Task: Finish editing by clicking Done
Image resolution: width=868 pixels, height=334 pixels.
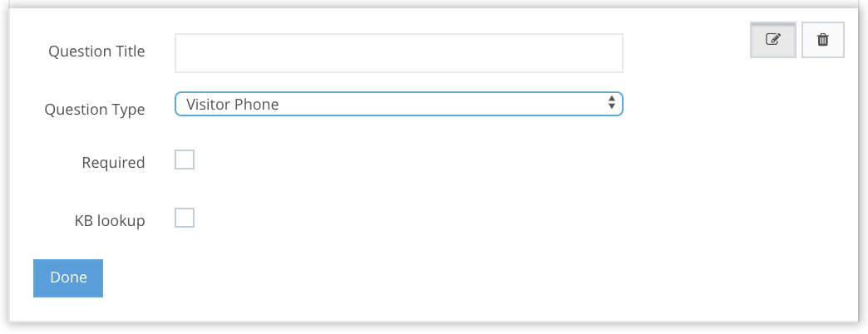Action: pyautogui.click(x=68, y=278)
